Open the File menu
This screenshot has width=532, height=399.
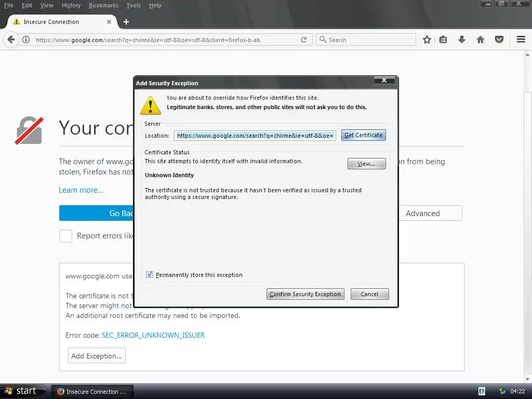pos(8,5)
